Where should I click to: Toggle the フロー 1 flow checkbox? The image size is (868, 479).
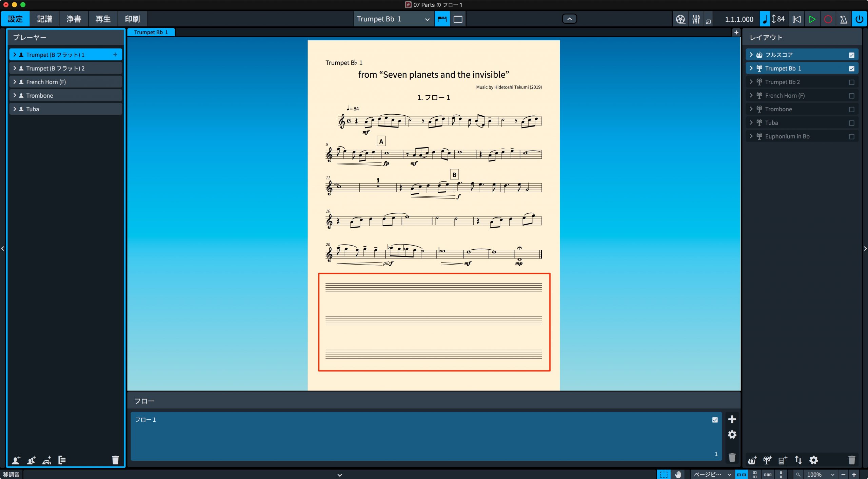click(715, 420)
